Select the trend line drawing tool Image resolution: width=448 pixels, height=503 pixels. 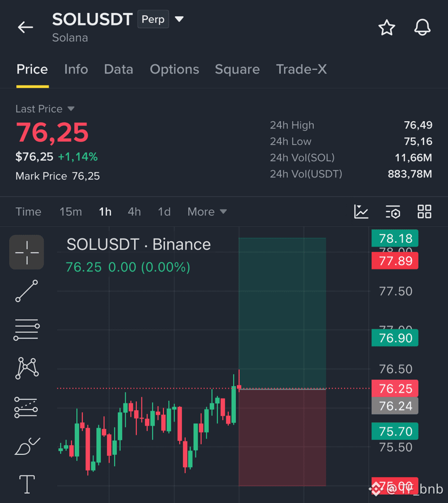(27, 291)
